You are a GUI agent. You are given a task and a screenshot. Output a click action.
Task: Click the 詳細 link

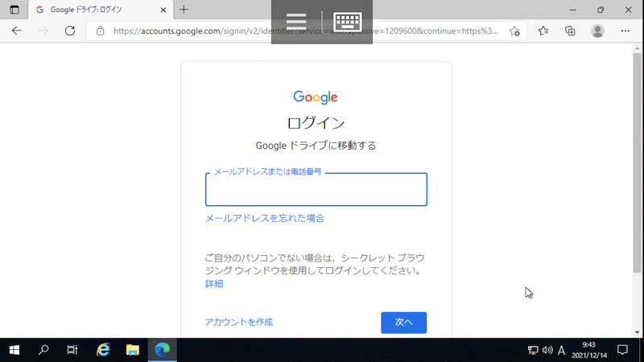(x=214, y=284)
